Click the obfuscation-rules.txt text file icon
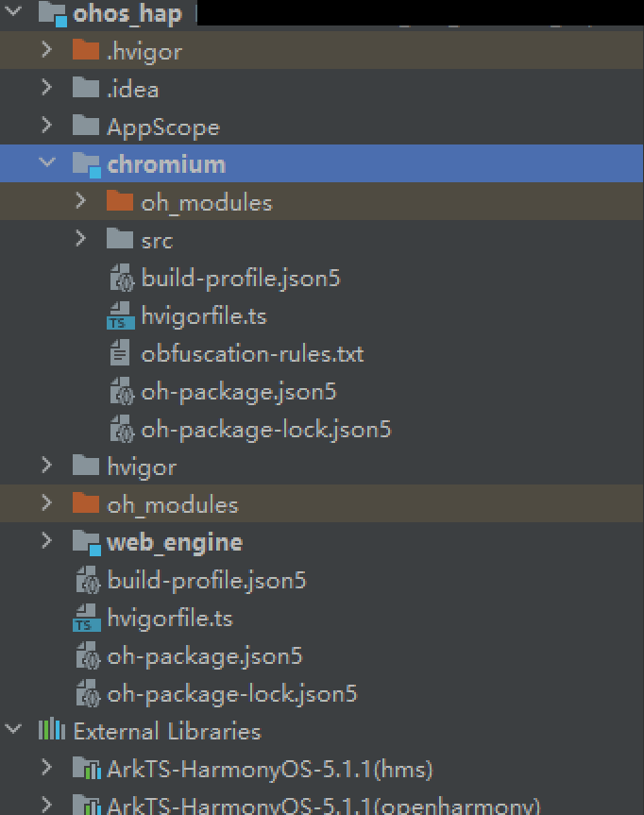Image resolution: width=644 pixels, height=815 pixels. point(120,355)
